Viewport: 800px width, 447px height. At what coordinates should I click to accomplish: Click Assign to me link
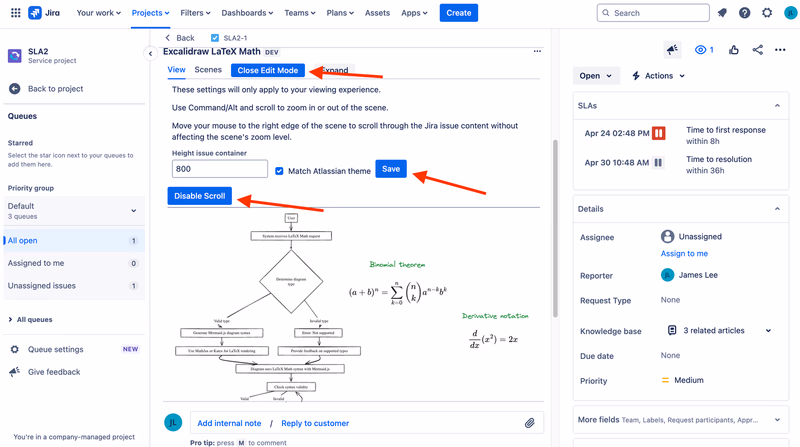coord(684,254)
